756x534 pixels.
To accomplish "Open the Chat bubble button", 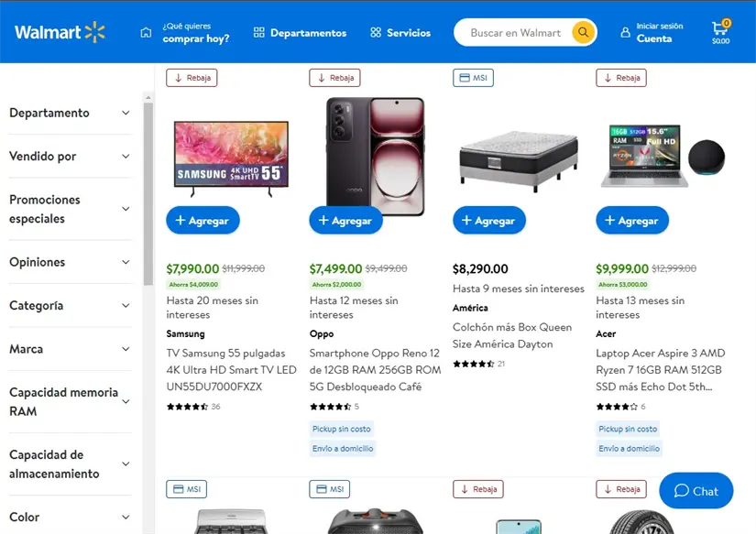I will [696, 491].
